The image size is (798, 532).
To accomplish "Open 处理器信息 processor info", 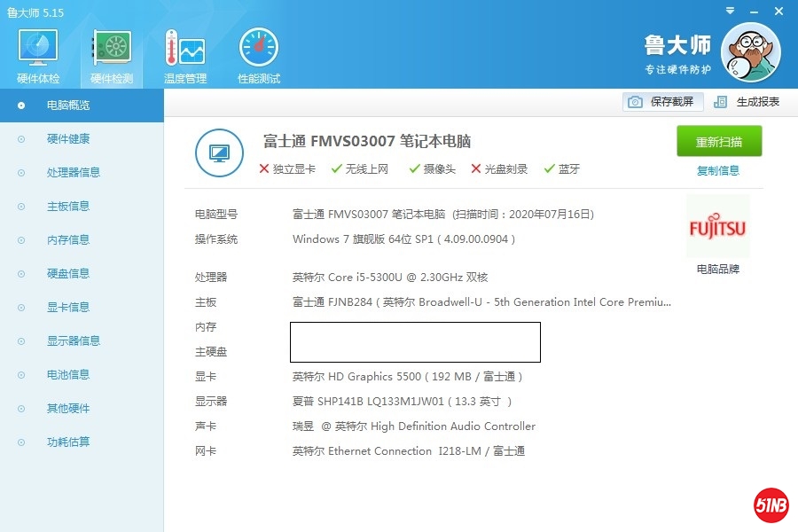I will tap(74, 173).
